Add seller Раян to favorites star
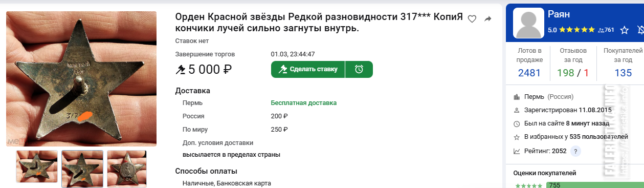The height and width of the screenshot is (188, 644). pos(624,30)
